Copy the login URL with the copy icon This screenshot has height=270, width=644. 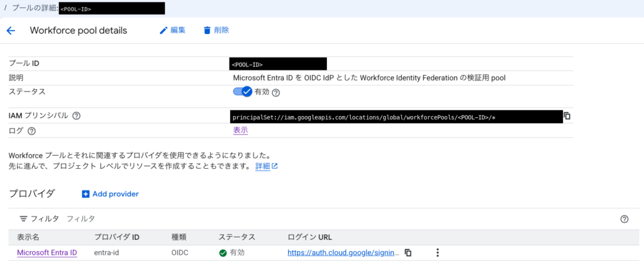coord(408,253)
